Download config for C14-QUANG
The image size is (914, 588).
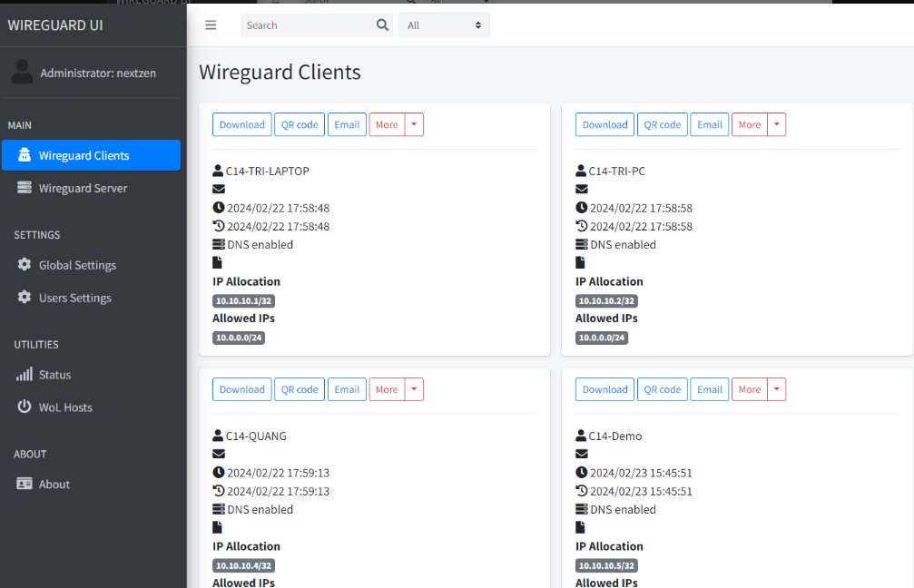coord(242,389)
